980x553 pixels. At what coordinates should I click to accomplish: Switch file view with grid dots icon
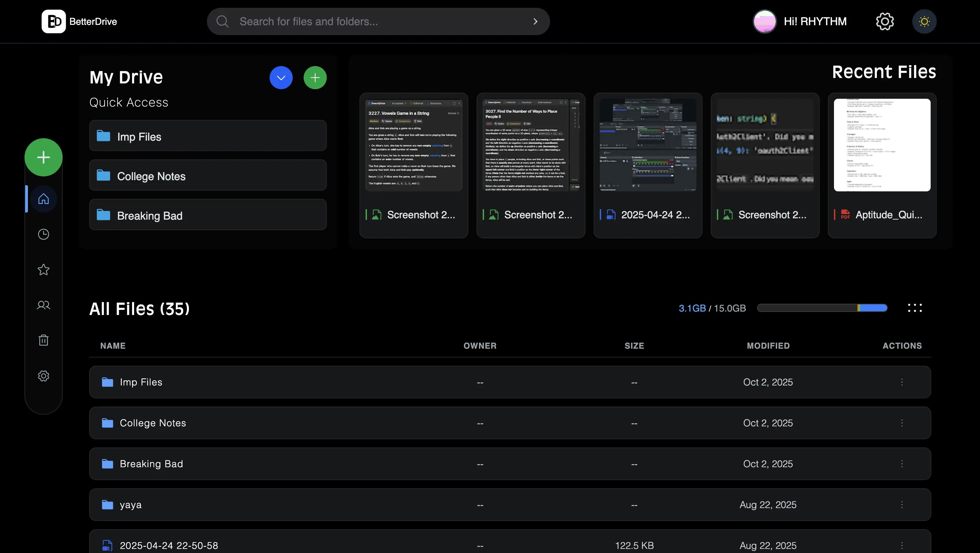click(915, 308)
